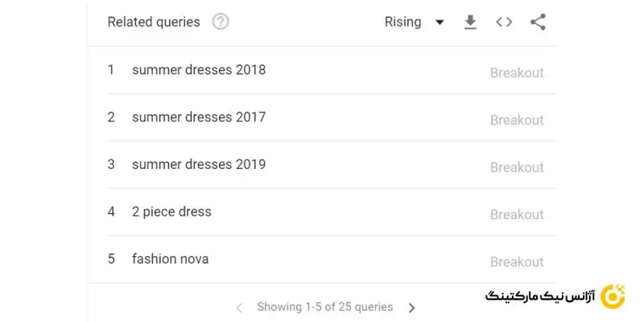Go to next page of queries
Screen dimensions: 644x322
point(412,308)
